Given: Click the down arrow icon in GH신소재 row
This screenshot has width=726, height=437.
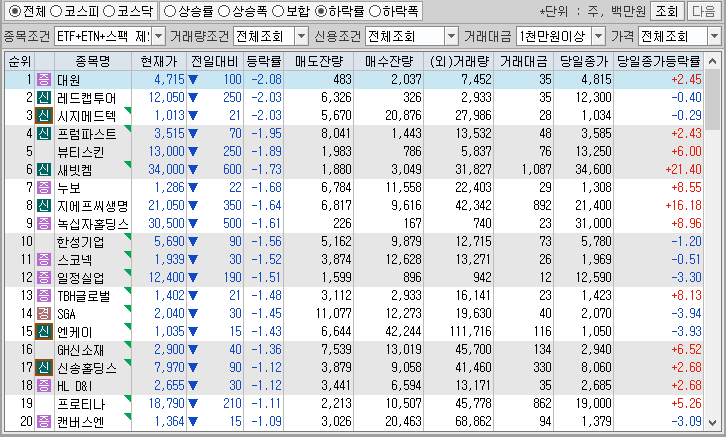Looking at the screenshot, I should (x=193, y=350).
